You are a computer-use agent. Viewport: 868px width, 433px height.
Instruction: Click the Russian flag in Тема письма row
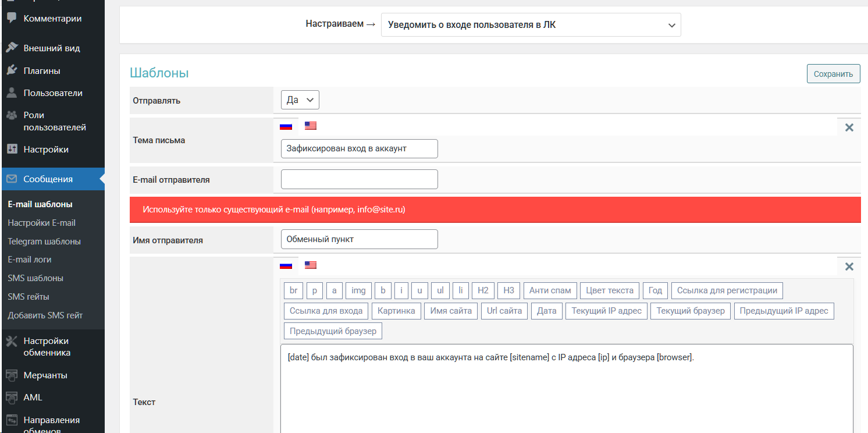pyautogui.click(x=286, y=126)
